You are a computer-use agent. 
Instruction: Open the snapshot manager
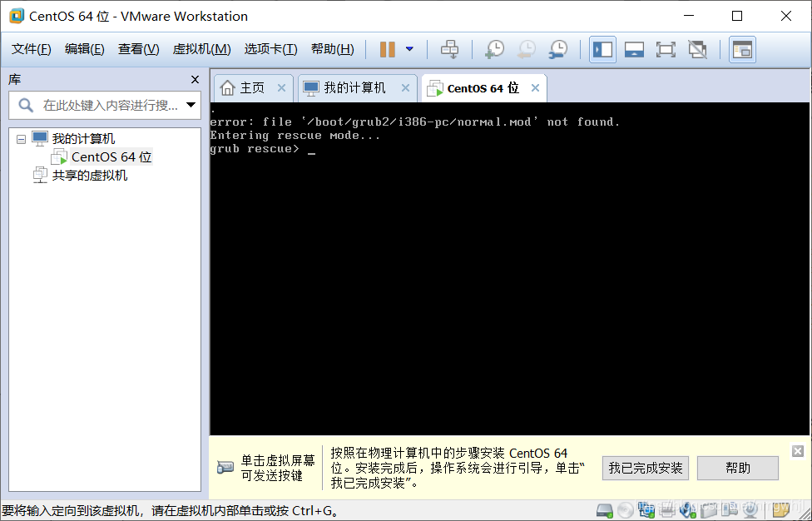558,50
